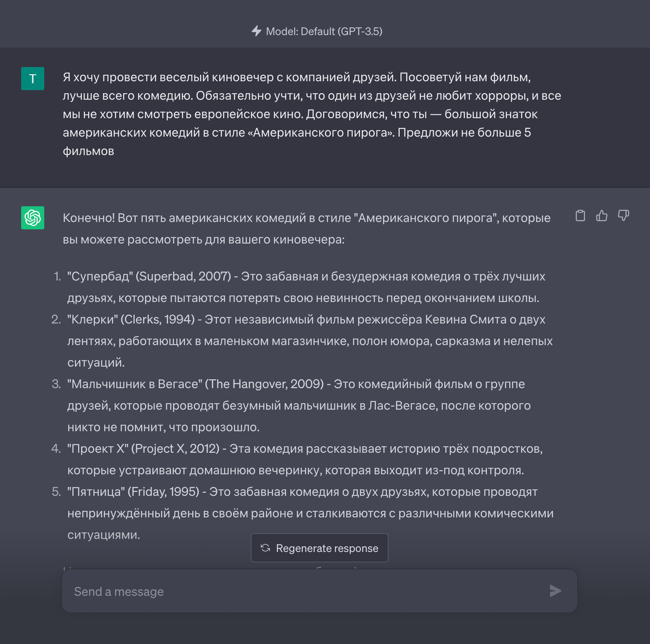Viewport: 650px width, 644px height.
Task: Select the Project X, 2012 list entry
Action: [305, 459]
